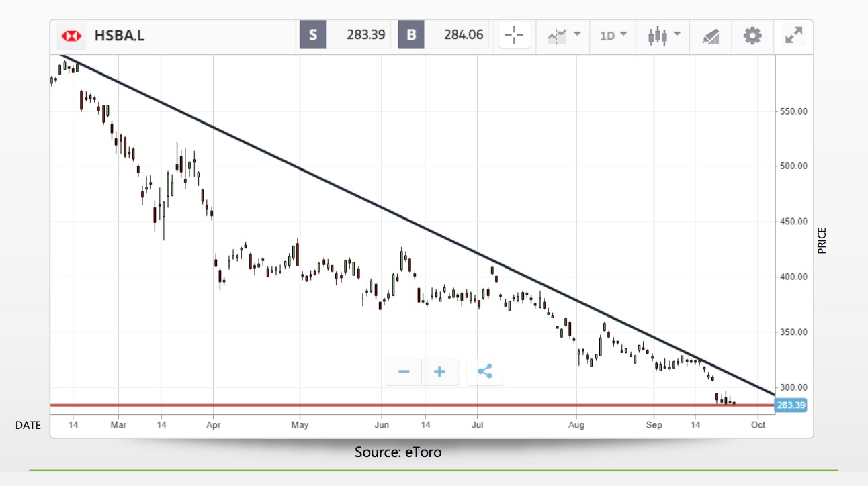This screenshot has width=868, height=486.
Task: Share the chart via share icon
Action: pos(485,371)
